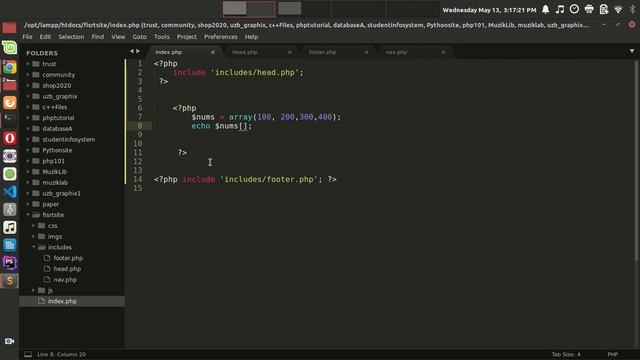
Task: Click the notification bell in the panel
Action: (545, 9)
